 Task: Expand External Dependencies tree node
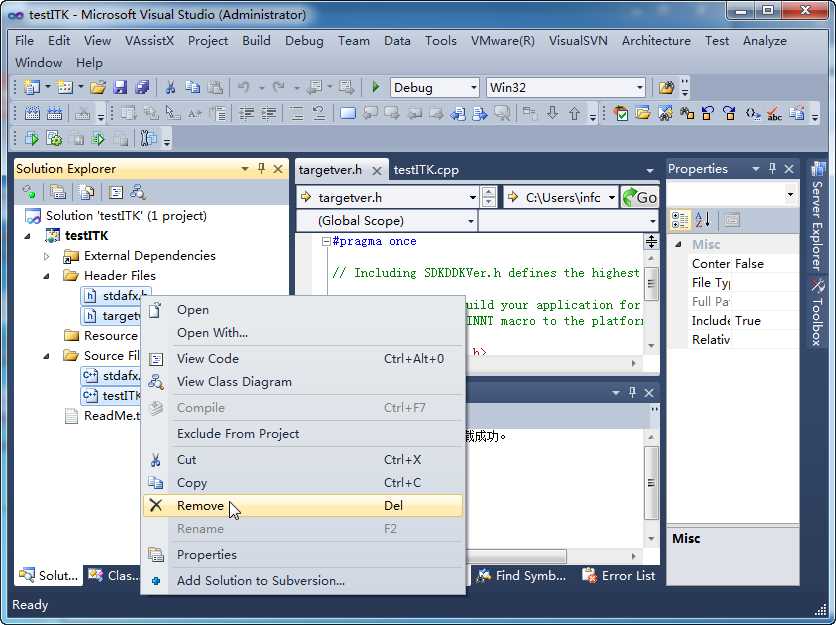[x=46, y=256]
